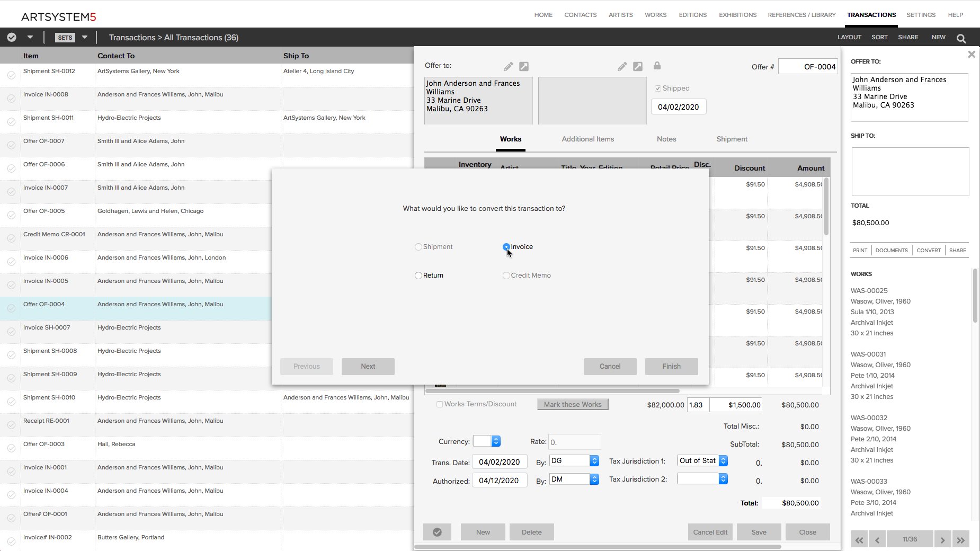Open REFERENCES / LIBRARY menu

click(x=802, y=15)
